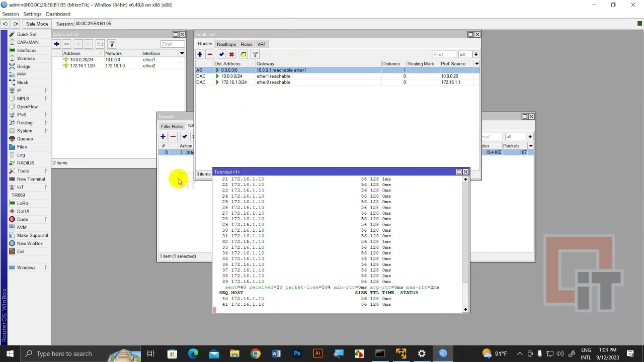Sort by Dst. Address column header
644x362 pixels.
click(234, 64)
